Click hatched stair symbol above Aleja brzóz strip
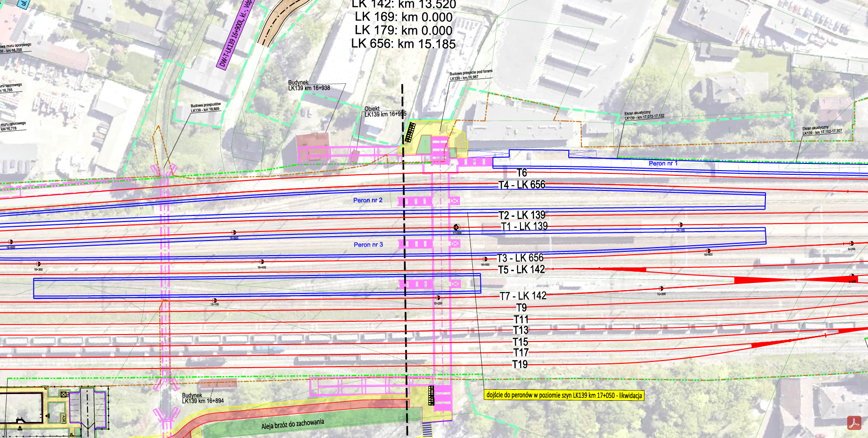 click(431, 395)
